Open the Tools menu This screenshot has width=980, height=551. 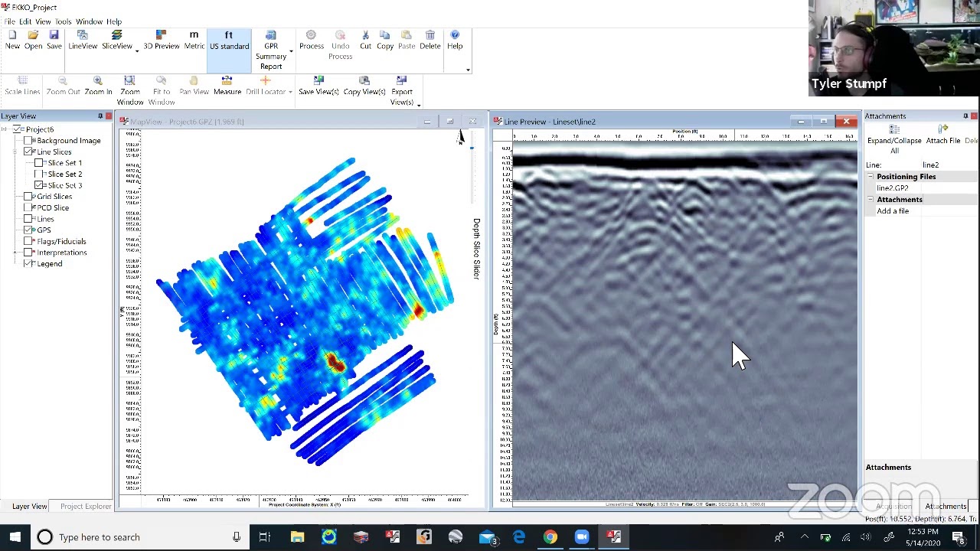coord(63,21)
